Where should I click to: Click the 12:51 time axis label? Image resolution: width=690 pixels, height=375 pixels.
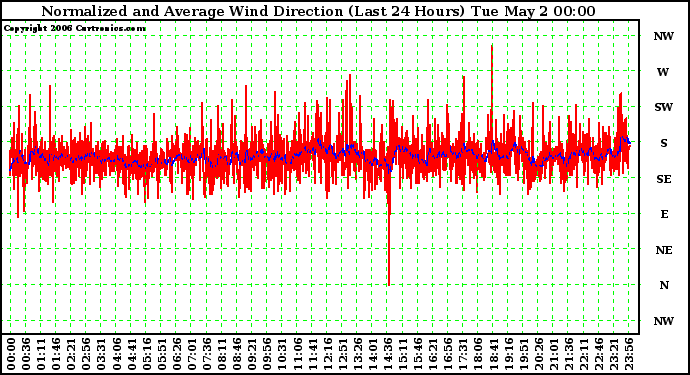pos(343,354)
